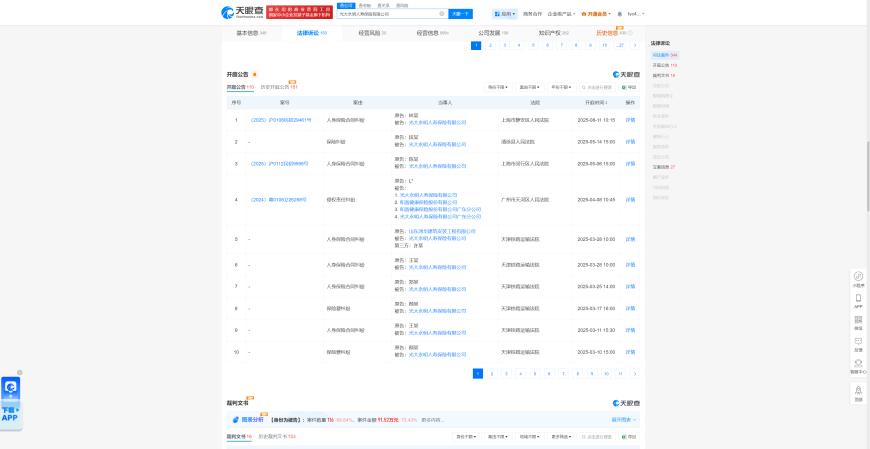Jump to 开庭公告 in the right sidebar
Screen dimensions: 870x449
pos(665,65)
